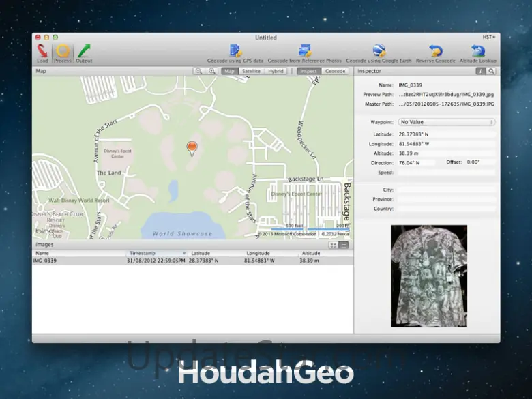The width and height of the screenshot is (532, 399).
Task: Select Inspect mode
Action: pos(308,71)
